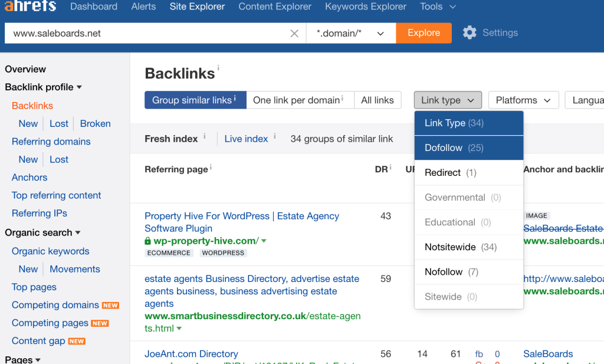Screen dimensions: 604x364
Task: Open JoeAnt.com Directory referring page
Action: (191, 354)
